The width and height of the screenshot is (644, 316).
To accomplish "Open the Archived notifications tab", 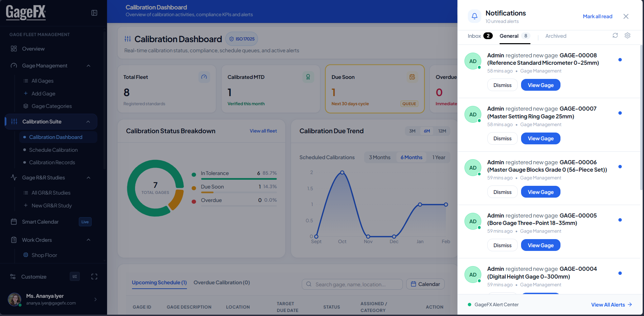I will click(556, 36).
